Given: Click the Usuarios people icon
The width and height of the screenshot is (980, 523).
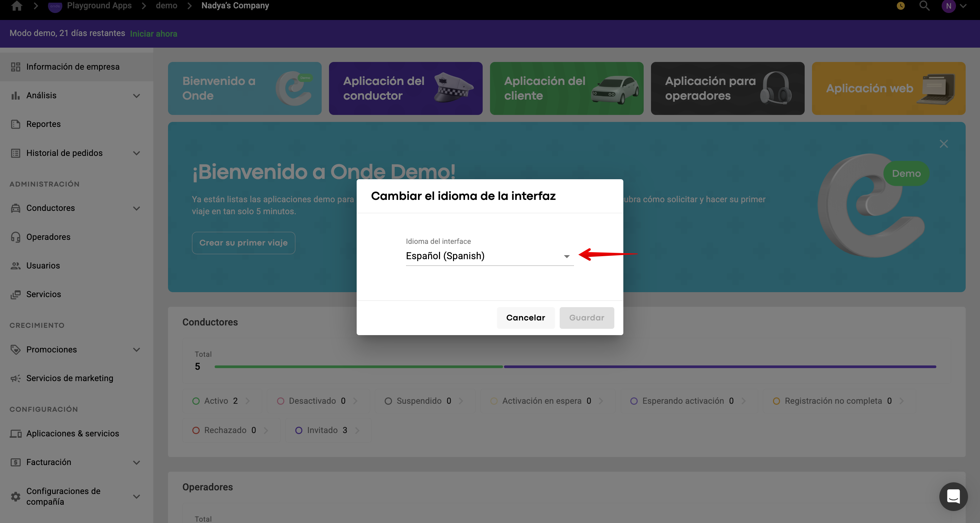Looking at the screenshot, I should pos(16,266).
